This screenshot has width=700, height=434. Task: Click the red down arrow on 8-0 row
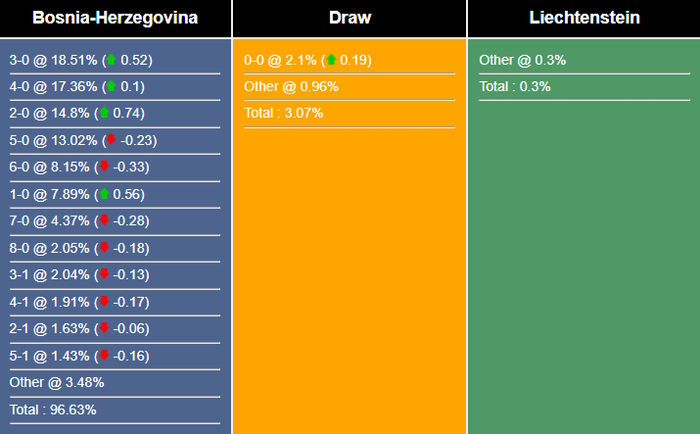[103, 248]
